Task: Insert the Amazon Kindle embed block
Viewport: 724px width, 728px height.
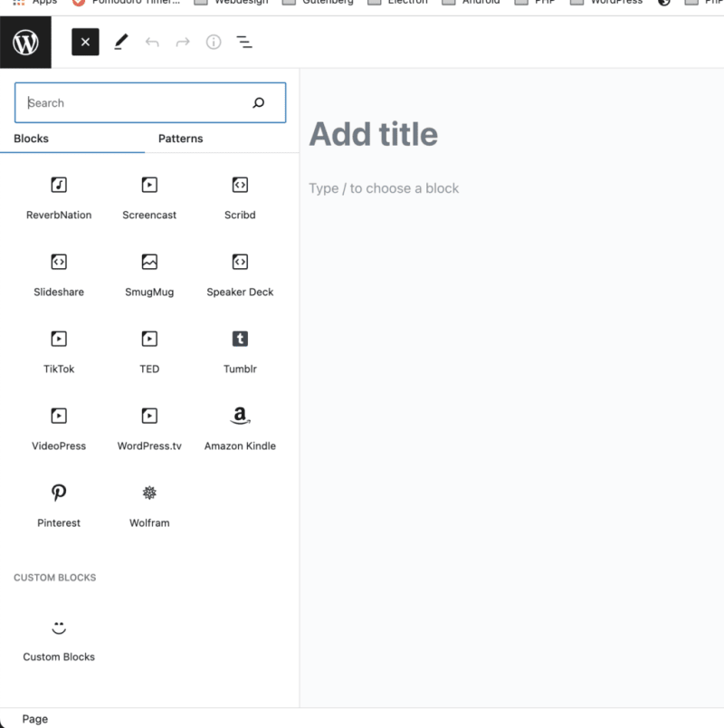Action: [240, 429]
